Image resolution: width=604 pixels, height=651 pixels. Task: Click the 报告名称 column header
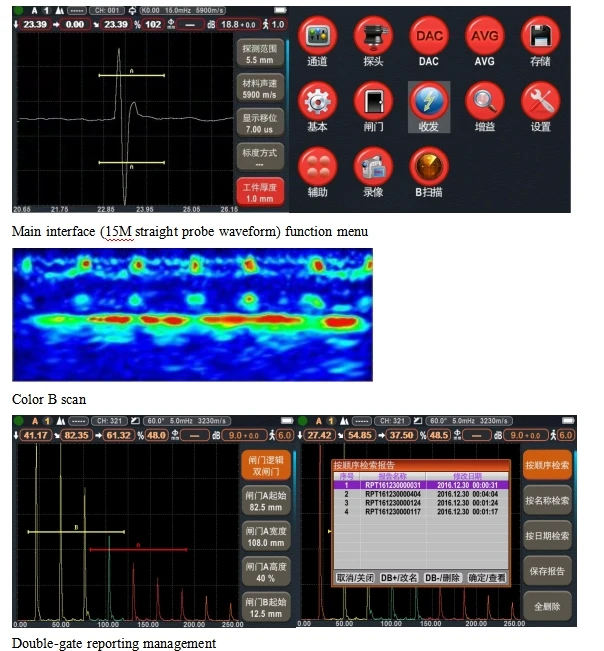[393, 476]
